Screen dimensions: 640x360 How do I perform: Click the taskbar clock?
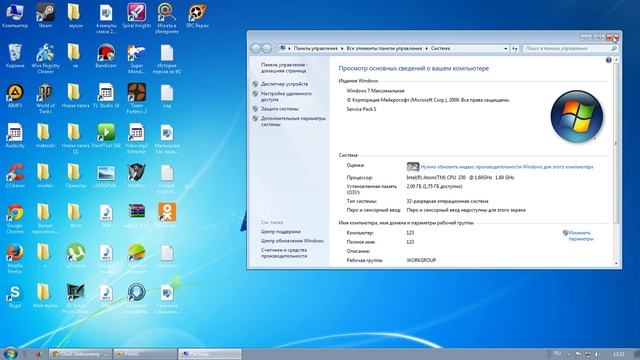point(618,354)
